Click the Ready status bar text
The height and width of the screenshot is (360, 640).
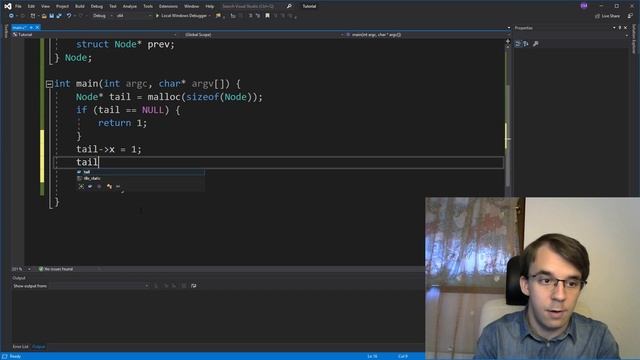pyautogui.click(x=15, y=356)
